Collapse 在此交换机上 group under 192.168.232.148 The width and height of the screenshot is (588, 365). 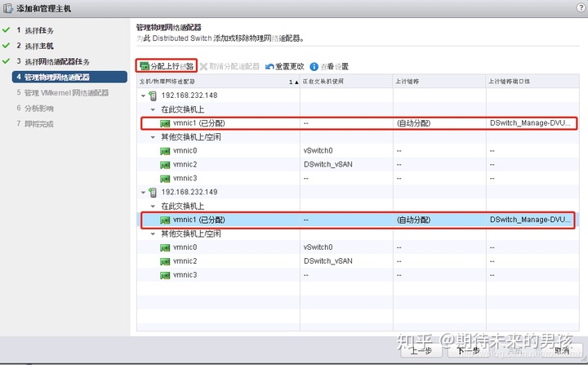coord(153,109)
